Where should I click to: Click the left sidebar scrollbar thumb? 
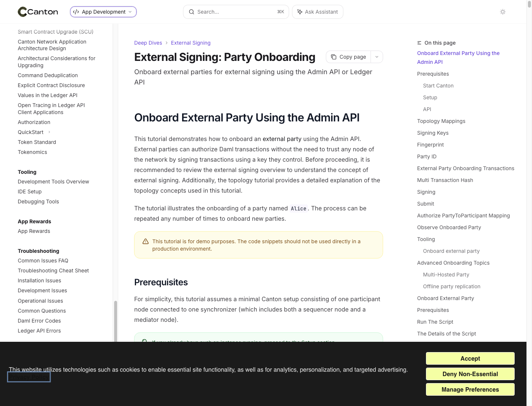click(115, 321)
